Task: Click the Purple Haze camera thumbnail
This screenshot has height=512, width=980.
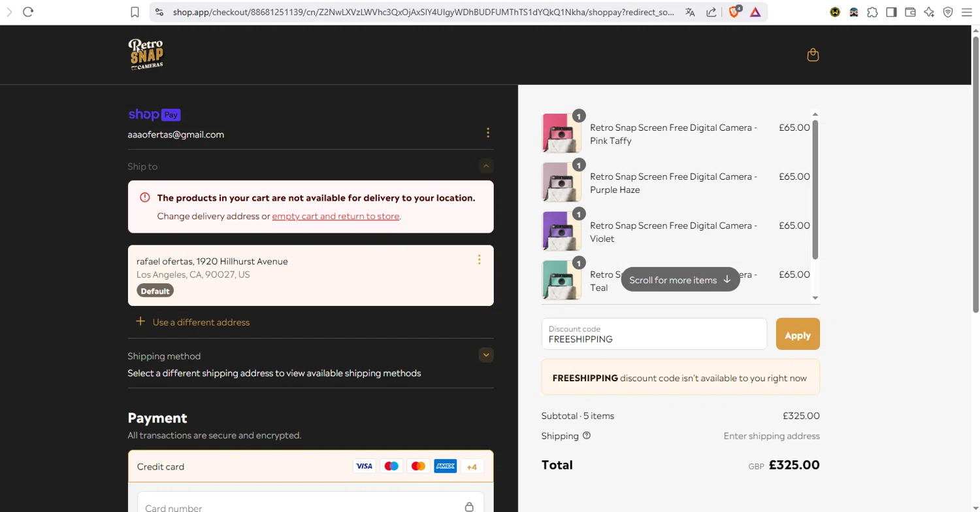Action: tap(561, 182)
